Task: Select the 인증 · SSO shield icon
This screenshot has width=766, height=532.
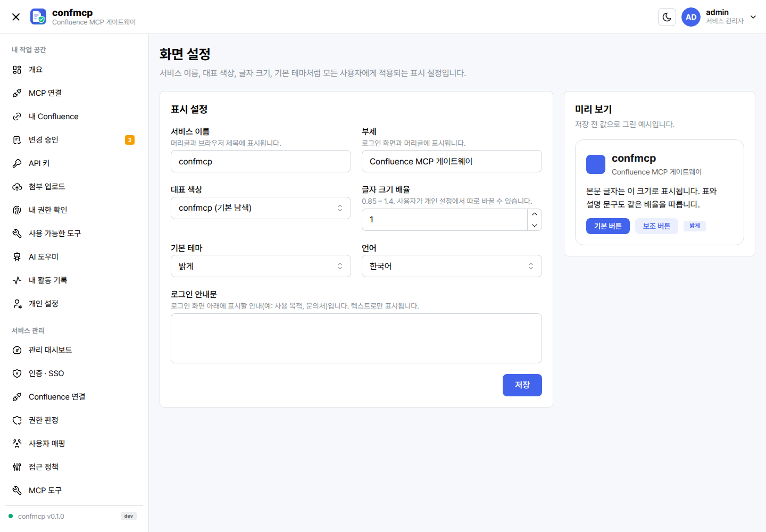Action: (x=17, y=373)
